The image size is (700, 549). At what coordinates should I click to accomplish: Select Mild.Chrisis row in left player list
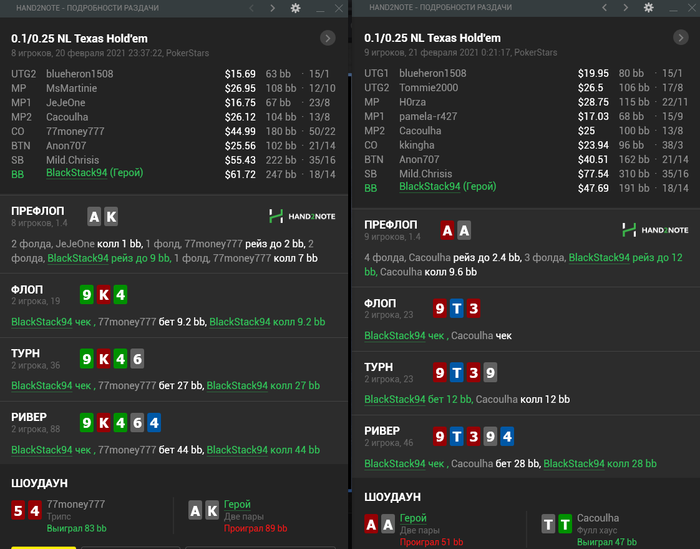coord(173,160)
